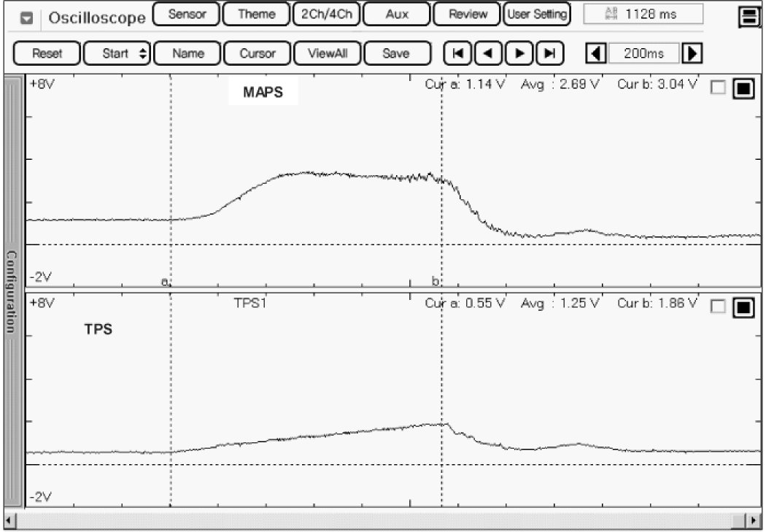Viewport: 766px width, 532px height.
Task: Open the Sensor menu
Action: coord(187,14)
